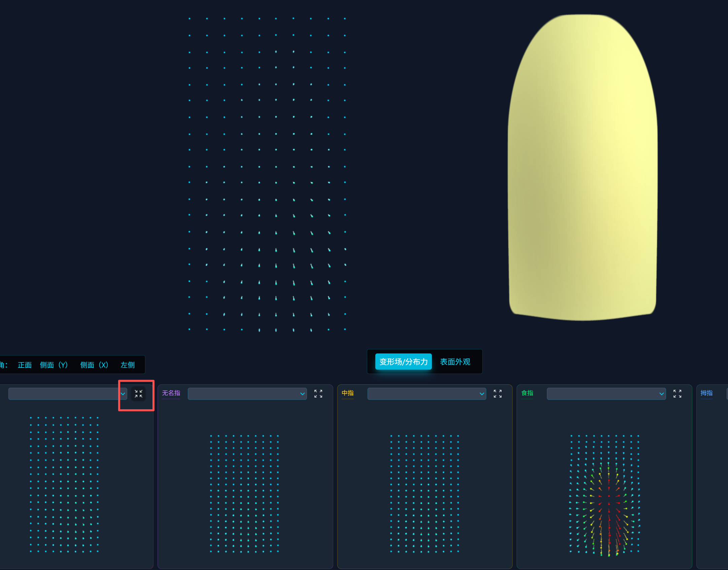Open the 食指 dropdown selector
The height and width of the screenshot is (570, 728).
point(606,394)
